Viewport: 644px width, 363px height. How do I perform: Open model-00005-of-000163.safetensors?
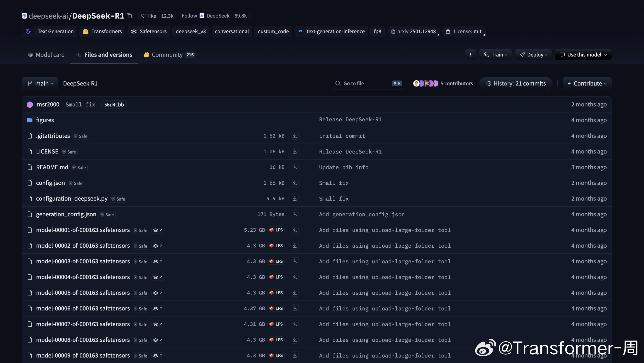coord(83,293)
